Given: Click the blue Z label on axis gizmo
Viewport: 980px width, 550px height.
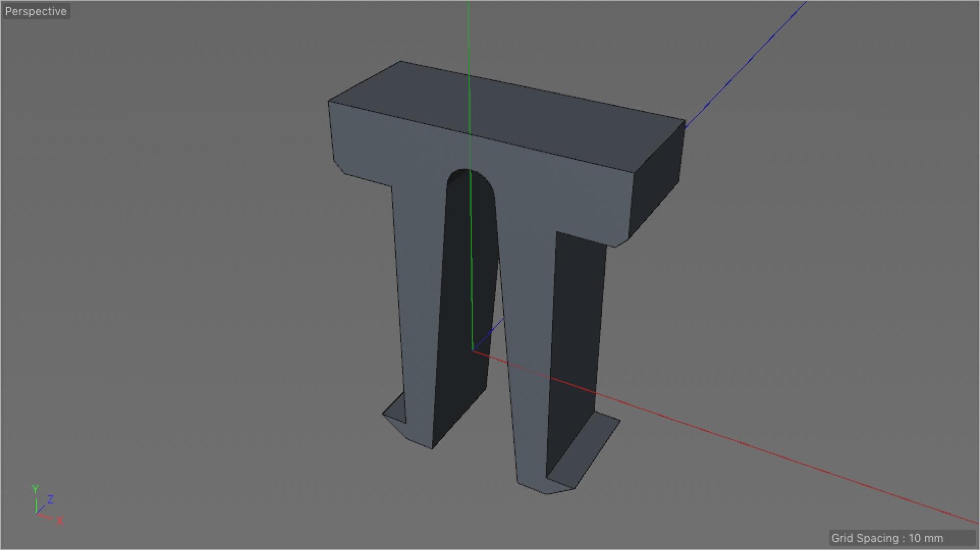Looking at the screenshot, I should point(51,499).
